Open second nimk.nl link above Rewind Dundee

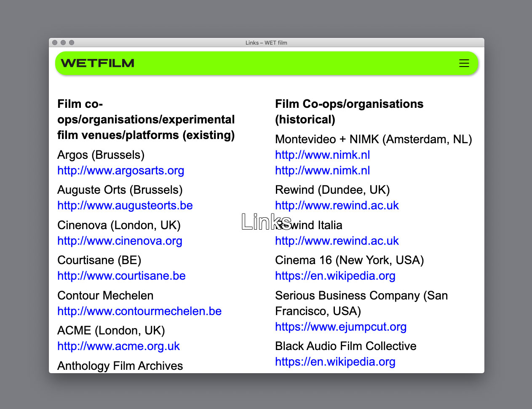pos(323,171)
